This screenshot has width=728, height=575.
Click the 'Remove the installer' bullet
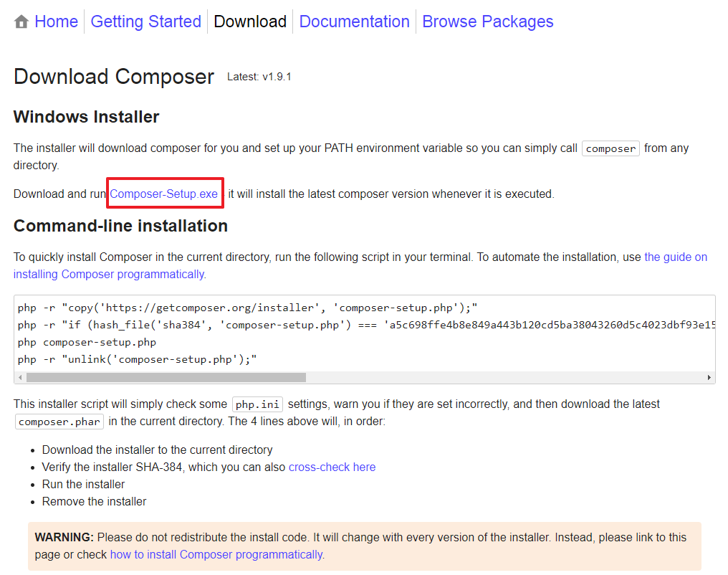[95, 501]
